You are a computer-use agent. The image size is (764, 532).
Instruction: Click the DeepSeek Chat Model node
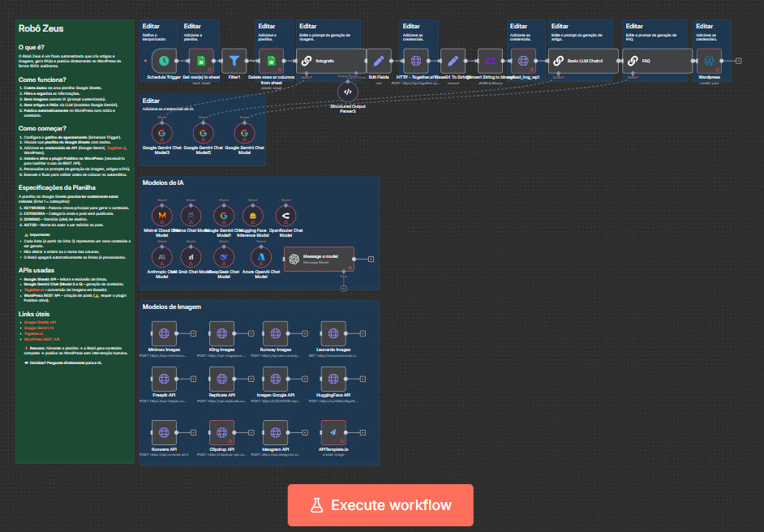223,256
